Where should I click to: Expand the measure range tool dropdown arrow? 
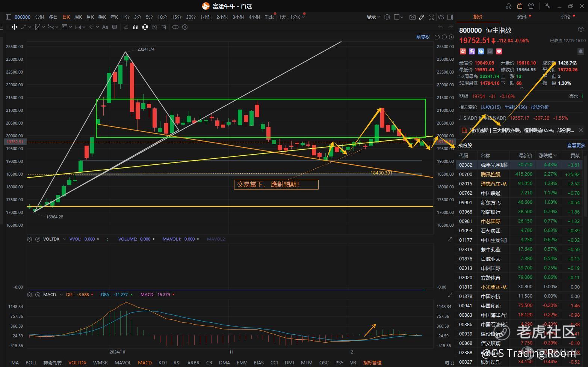[x=84, y=27]
